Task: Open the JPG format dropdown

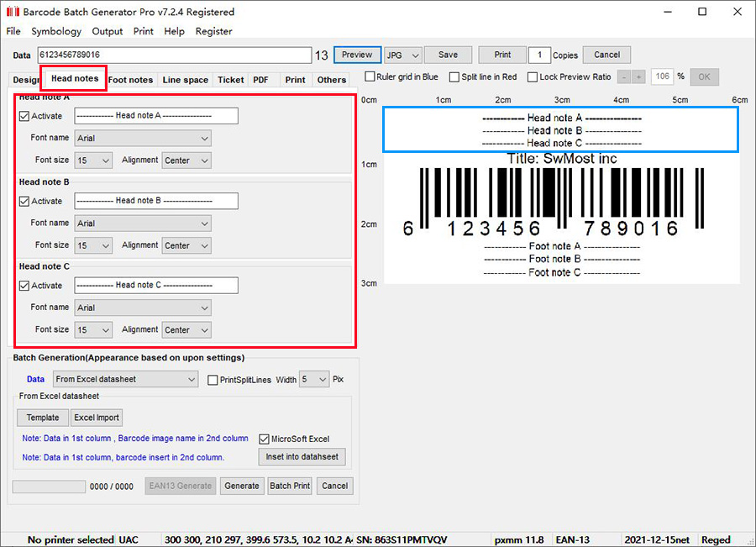Action: tap(403, 55)
